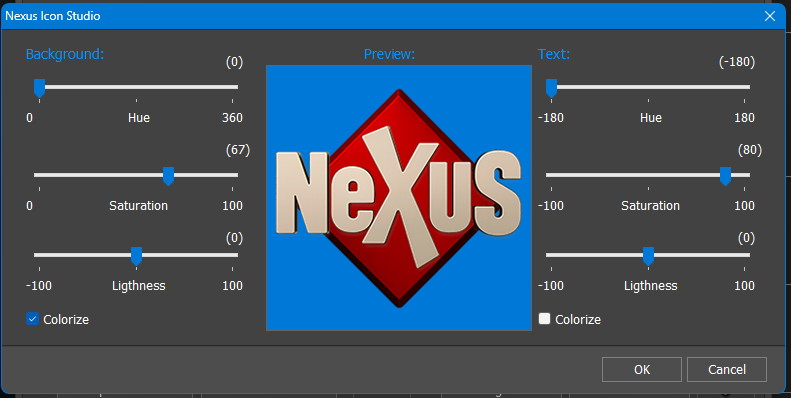791x398 pixels.
Task: Close the Nexus Icon Studio dialog
Action: click(770, 16)
